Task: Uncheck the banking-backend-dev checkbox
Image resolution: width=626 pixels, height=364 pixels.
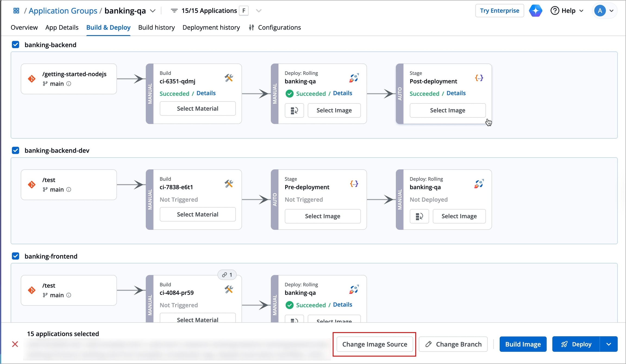Action: (16, 150)
